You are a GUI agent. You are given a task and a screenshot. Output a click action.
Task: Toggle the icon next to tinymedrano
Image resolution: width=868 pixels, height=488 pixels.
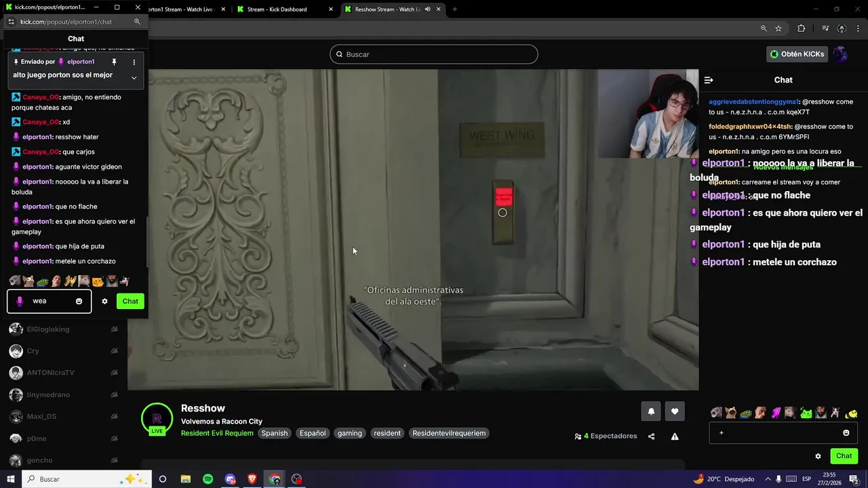pos(114,394)
